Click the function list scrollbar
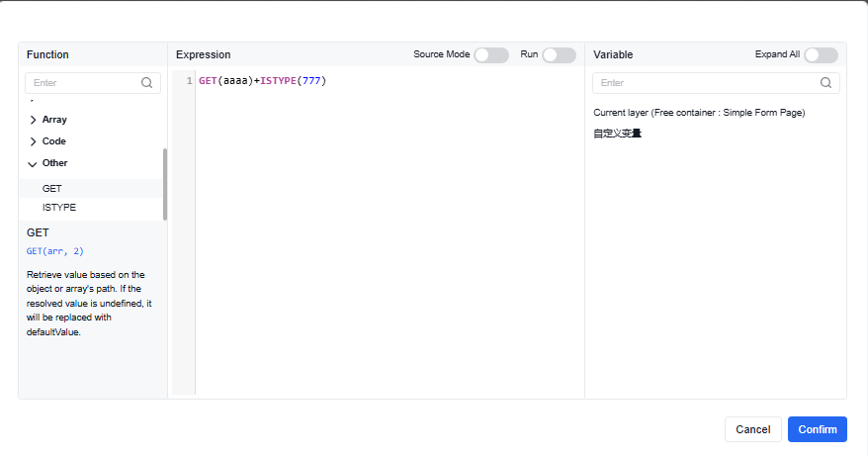Screen dimensions: 868x456 [165, 183]
